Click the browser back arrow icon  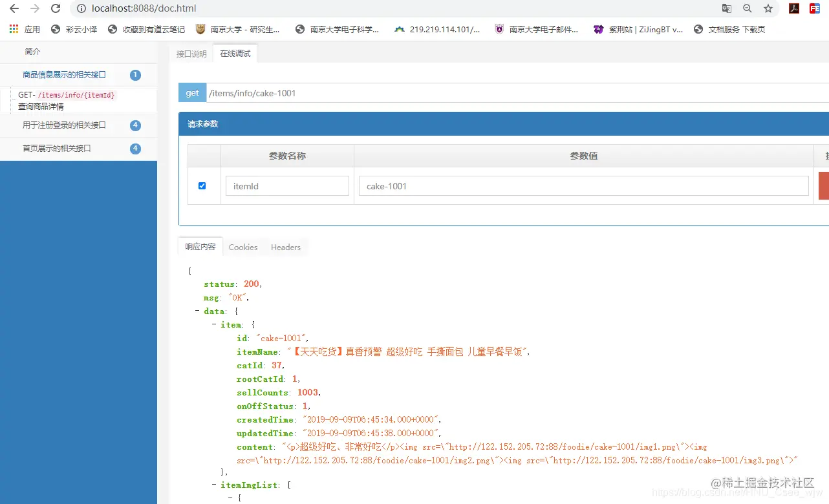click(x=14, y=9)
